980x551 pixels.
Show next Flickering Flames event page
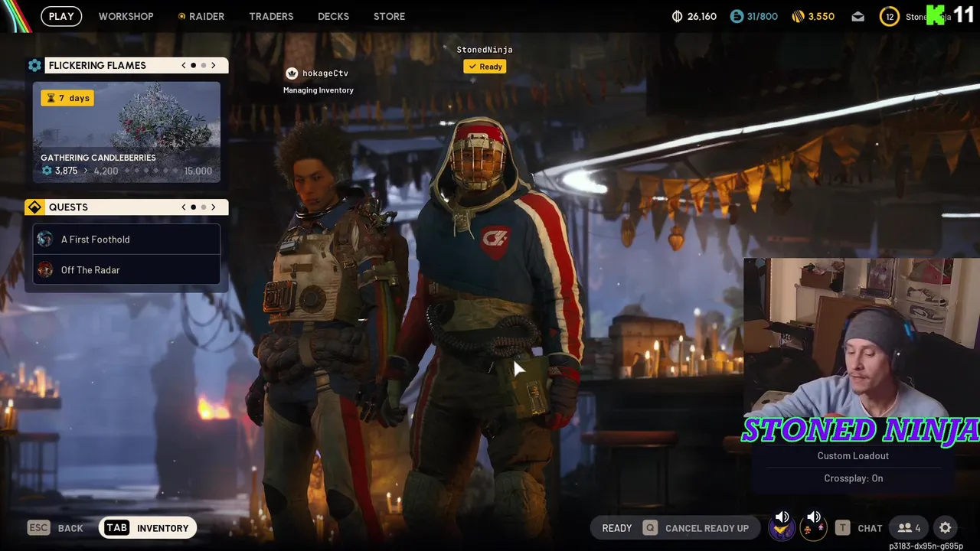(214, 65)
